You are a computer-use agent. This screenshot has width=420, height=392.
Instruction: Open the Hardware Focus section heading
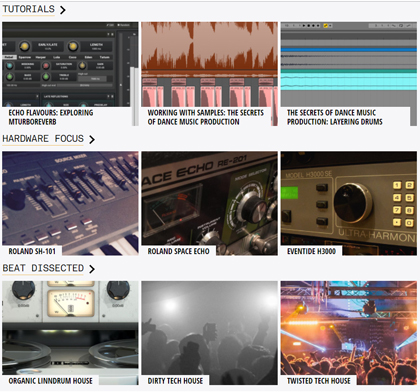tap(43, 138)
